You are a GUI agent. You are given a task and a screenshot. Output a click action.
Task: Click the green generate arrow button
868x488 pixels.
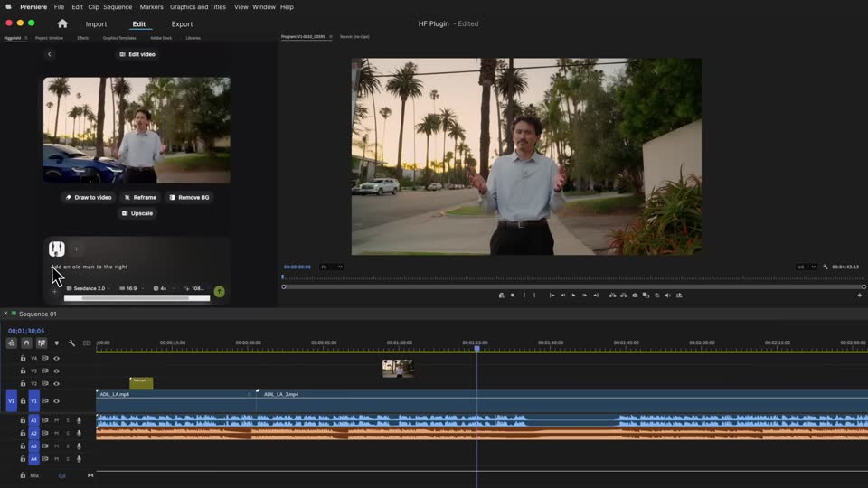[x=219, y=291]
